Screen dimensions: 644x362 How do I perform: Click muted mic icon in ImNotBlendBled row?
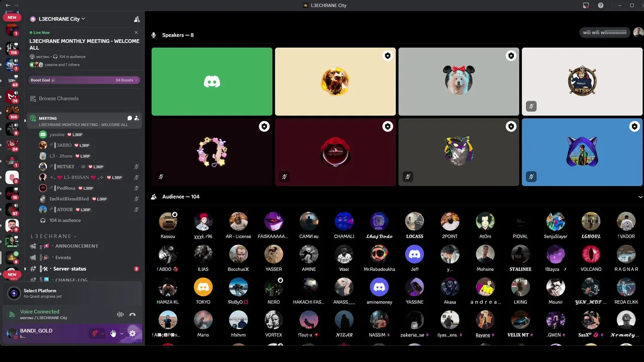pyautogui.click(x=136, y=199)
